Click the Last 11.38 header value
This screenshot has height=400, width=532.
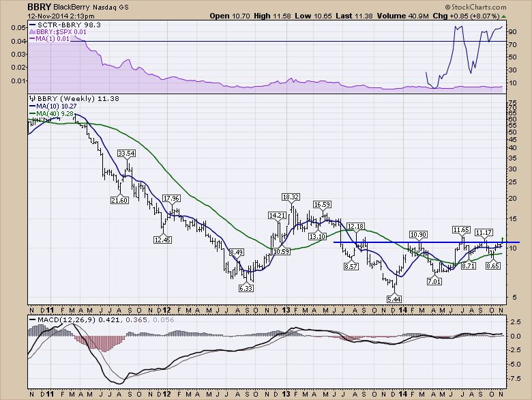click(x=354, y=16)
